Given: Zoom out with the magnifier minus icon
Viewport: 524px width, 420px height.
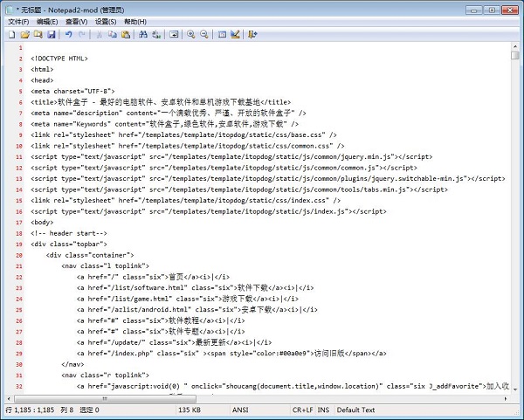Looking at the screenshot, I should pyautogui.click(x=204, y=34).
